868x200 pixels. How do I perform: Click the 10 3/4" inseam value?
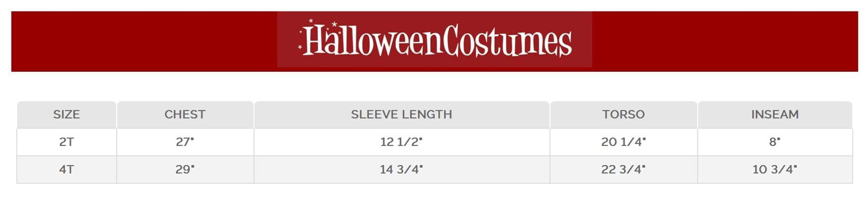pos(775,169)
